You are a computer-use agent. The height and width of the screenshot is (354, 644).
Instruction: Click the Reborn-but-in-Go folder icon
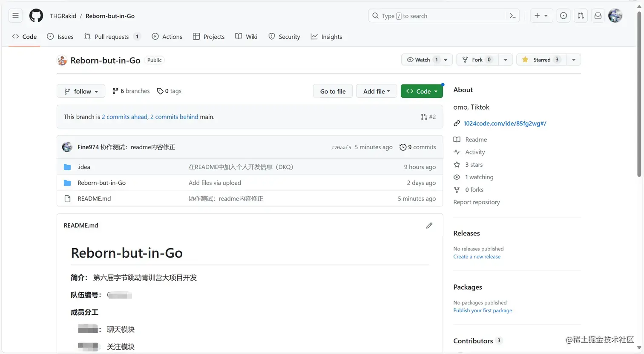67,183
